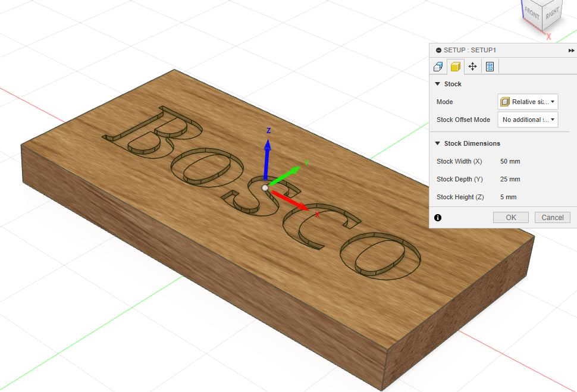Viewport: 577px width, 392px height.
Task: Click the white origin point on the model
Action: coord(265,187)
